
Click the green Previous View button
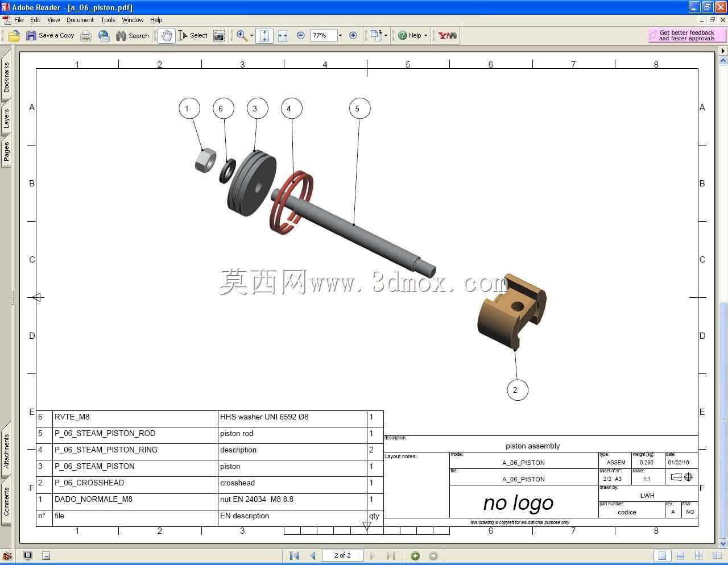point(415,556)
